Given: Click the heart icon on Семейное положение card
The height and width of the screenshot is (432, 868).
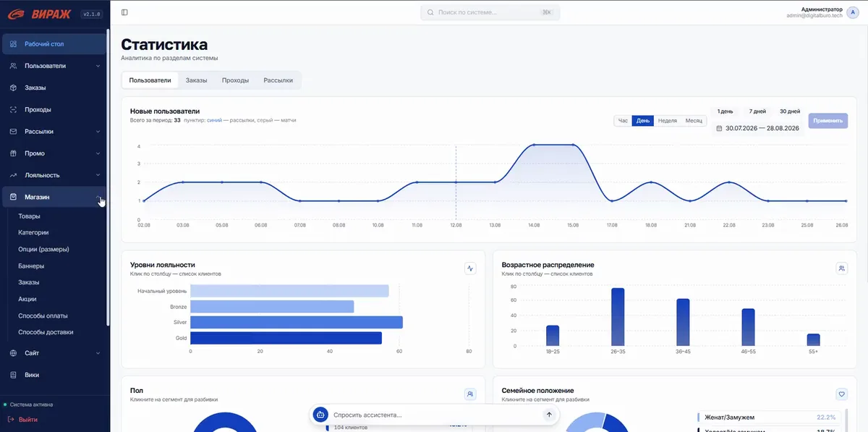Looking at the screenshot, I should (x=842, y=394).
